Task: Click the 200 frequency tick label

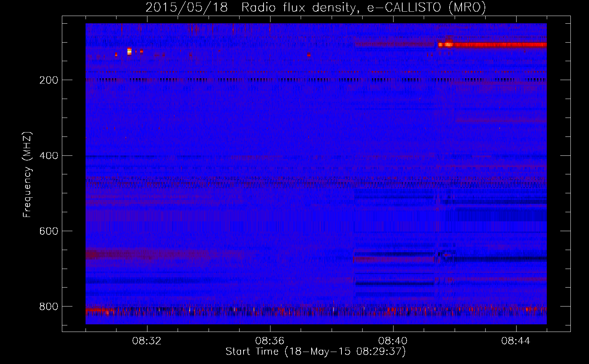Action: click(x=48, y=80)
